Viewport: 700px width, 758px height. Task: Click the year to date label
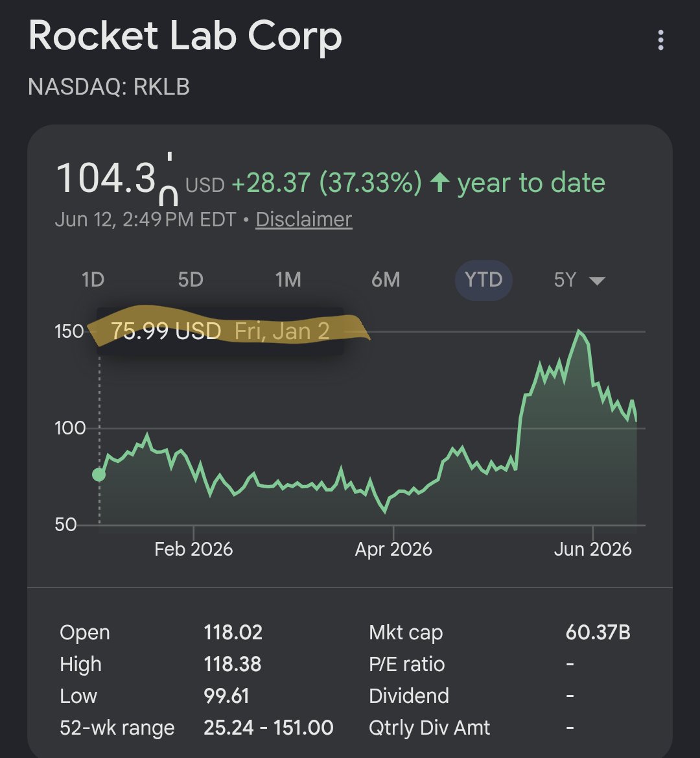tap(531, 183)
